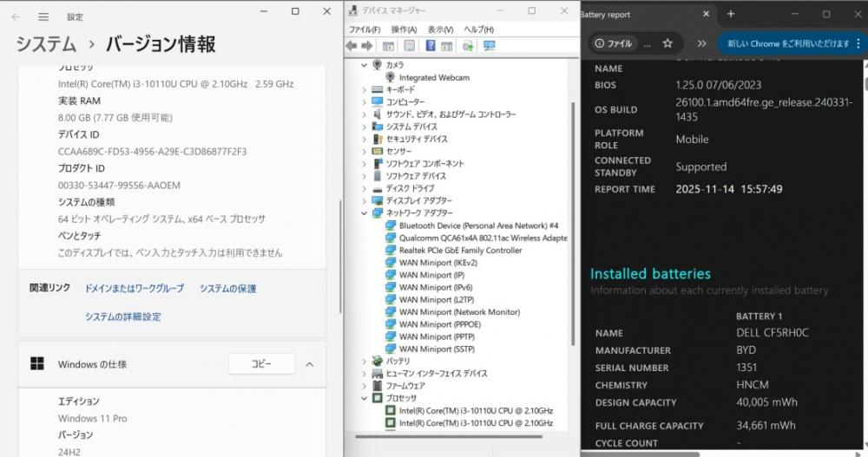Screen dimensions: 868x457
Task: Expand the ディスプレイ アダプター category
Action: coord(364,201)
